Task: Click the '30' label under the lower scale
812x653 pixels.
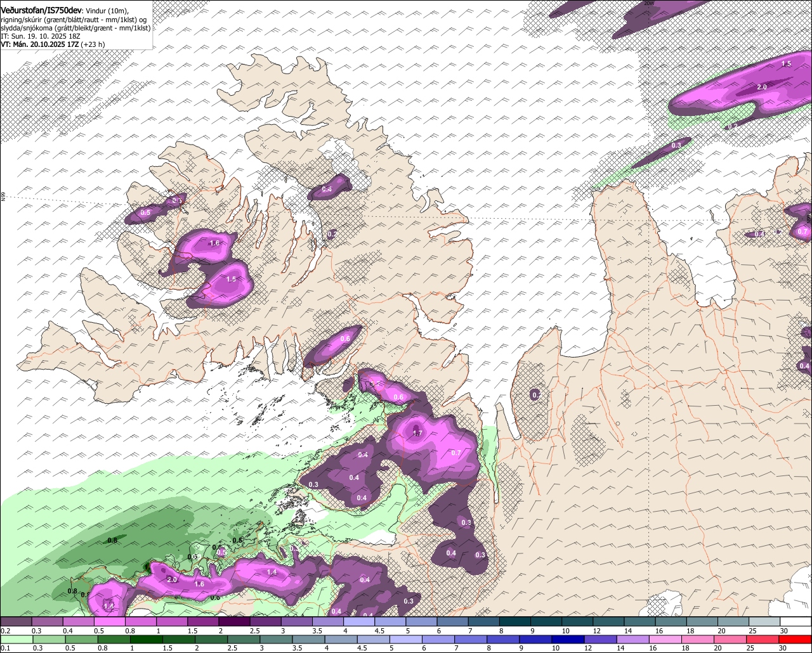Action: [784, 648]
